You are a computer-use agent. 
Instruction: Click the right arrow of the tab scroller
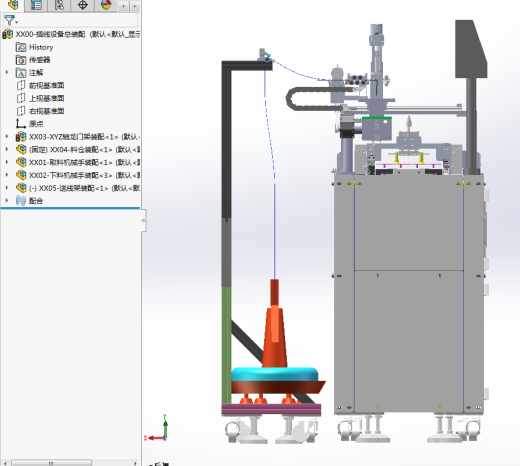pos(135,6)
